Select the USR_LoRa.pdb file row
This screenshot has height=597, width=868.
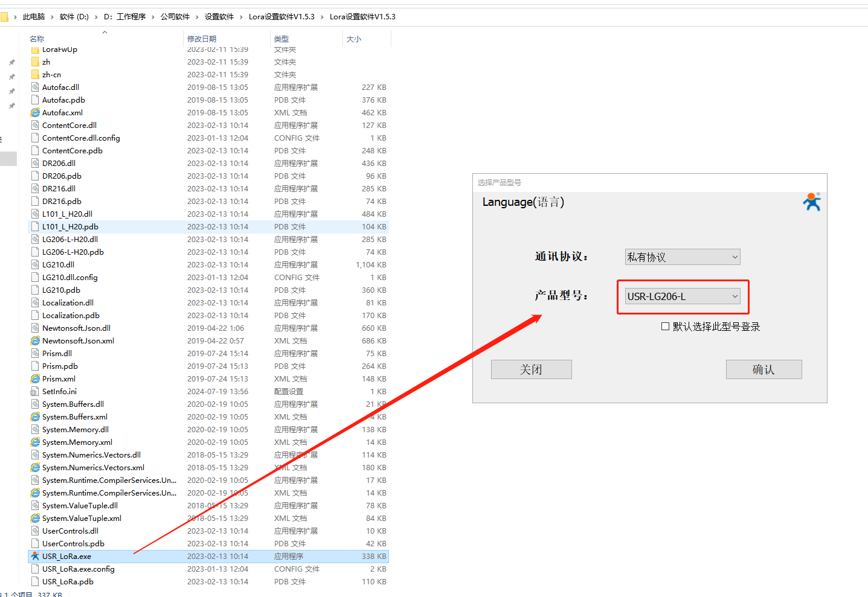click(208, 581)
